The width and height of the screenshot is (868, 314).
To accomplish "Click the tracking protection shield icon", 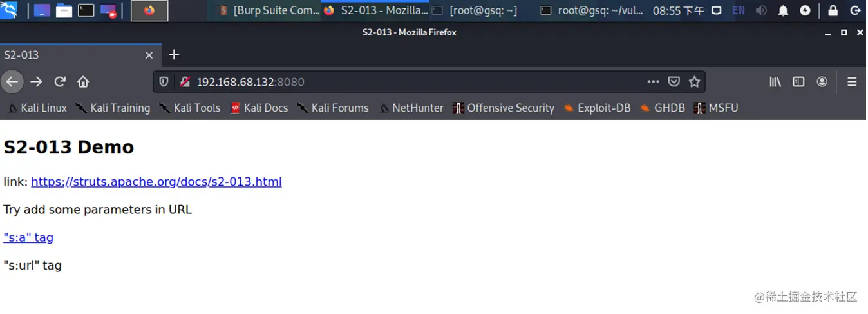I will pos(164,82).
